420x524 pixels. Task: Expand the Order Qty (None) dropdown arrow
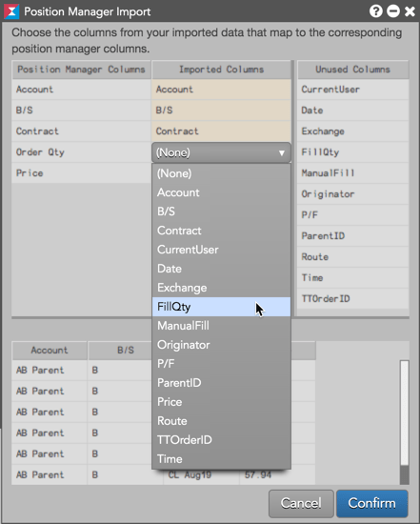(282, 152)
